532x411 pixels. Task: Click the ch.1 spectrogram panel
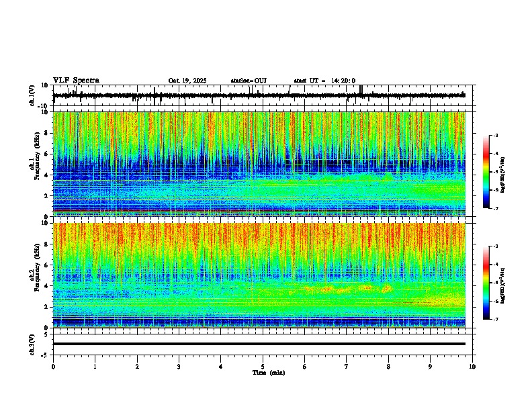tap(259, 164)
